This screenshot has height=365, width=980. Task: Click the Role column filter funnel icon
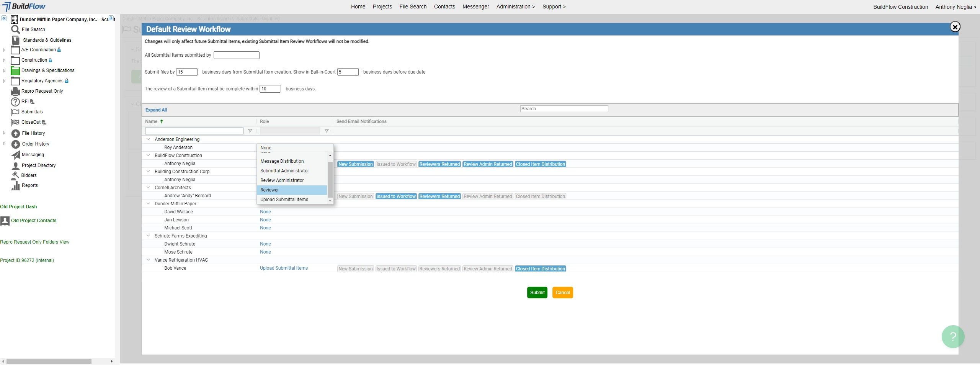tap(327, 131)
